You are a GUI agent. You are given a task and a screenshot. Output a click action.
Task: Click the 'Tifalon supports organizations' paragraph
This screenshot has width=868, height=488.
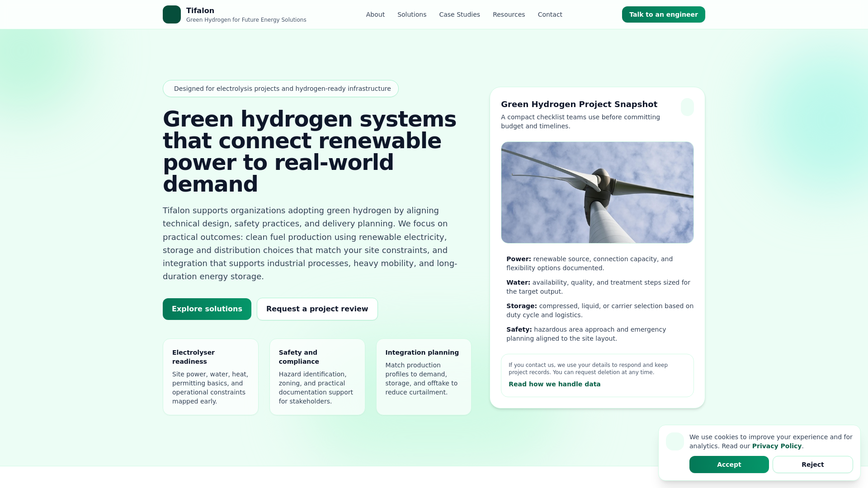click(x=310, y=244)
